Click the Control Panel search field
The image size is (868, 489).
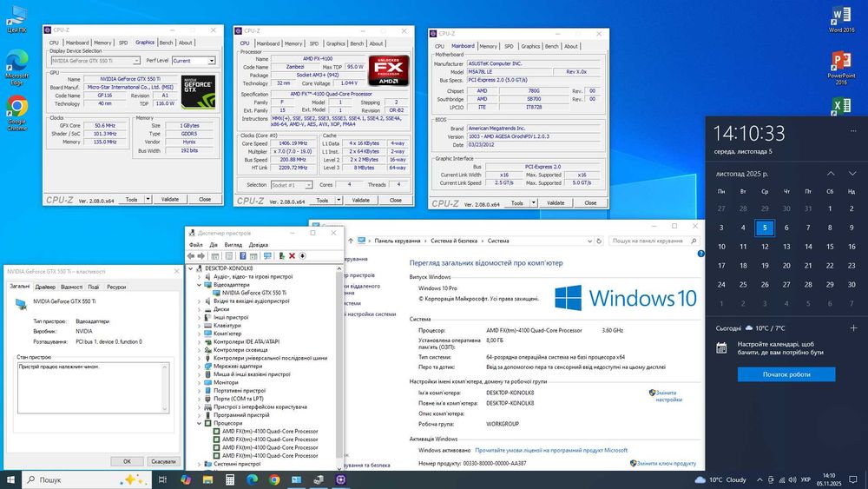click(x=654, y=241)
